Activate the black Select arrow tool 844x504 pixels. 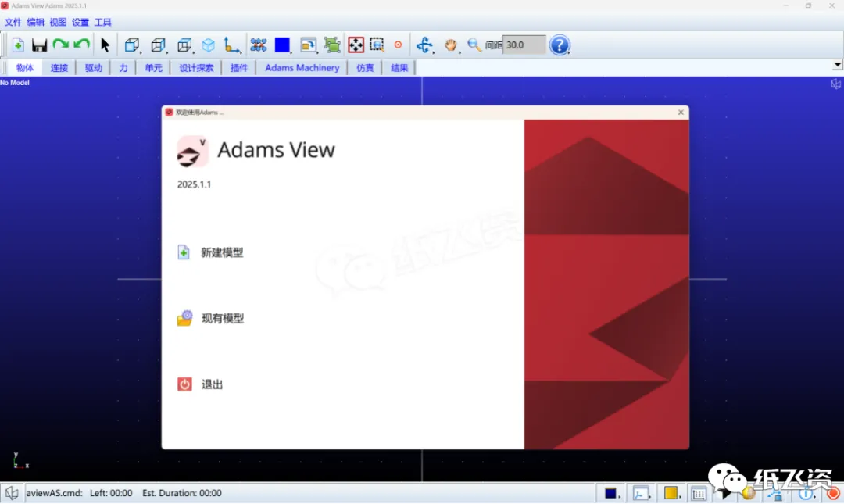(105, 45)
